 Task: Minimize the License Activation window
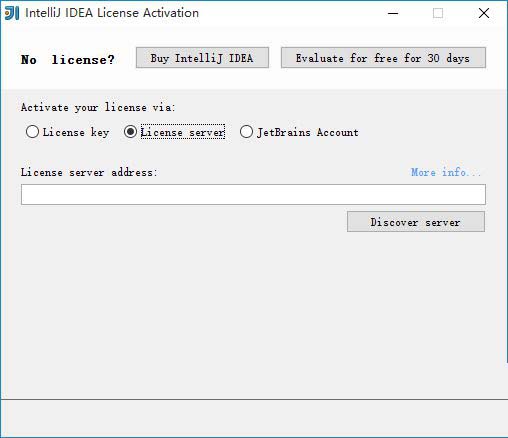click(393, 13)
